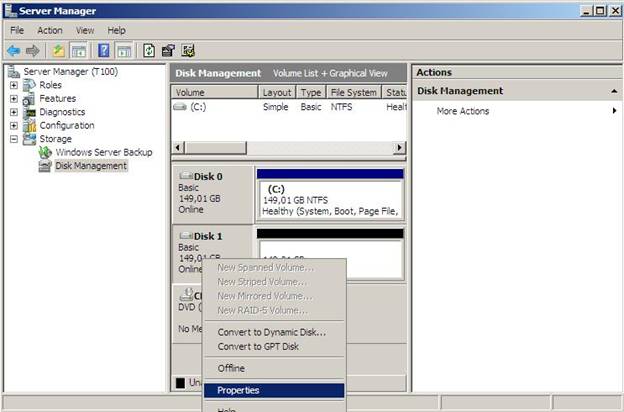The height and width of the screenshot is (412, 624).
Task: Click the volume list left scroll arrow
Action: click(177, 148)
